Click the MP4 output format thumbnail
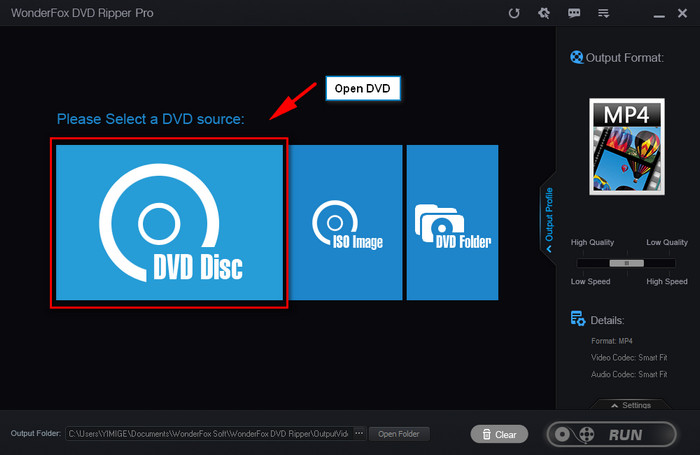The width and height of the screenshot is (700, 455). coord(627,146)
